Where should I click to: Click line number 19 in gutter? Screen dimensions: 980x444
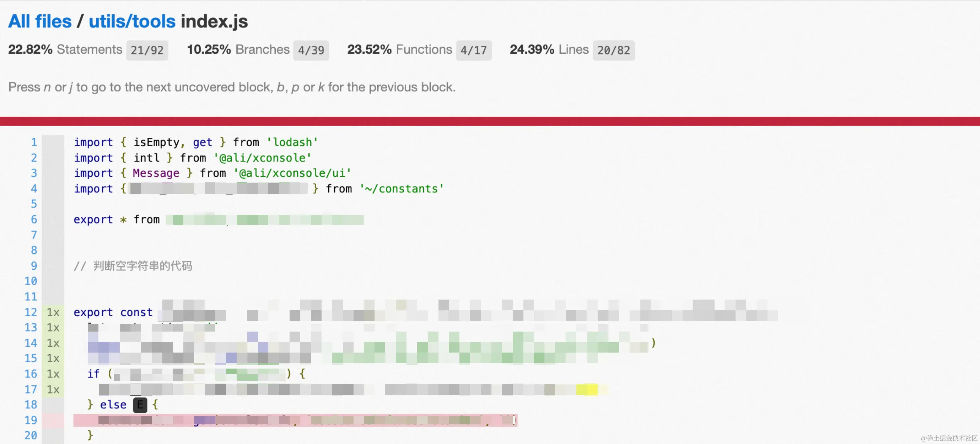[31, 420]
